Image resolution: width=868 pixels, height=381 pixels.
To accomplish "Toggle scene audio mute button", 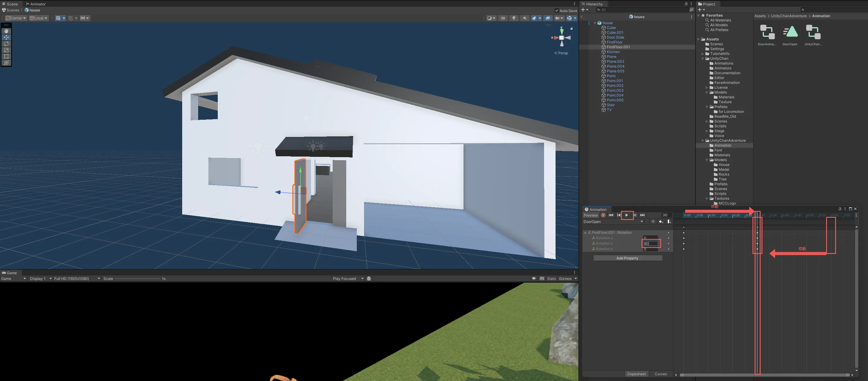I will [525, 18].
